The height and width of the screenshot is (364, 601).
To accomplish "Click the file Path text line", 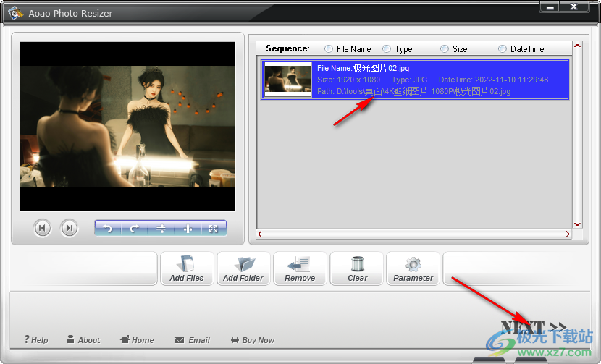I will coord(413,92).
